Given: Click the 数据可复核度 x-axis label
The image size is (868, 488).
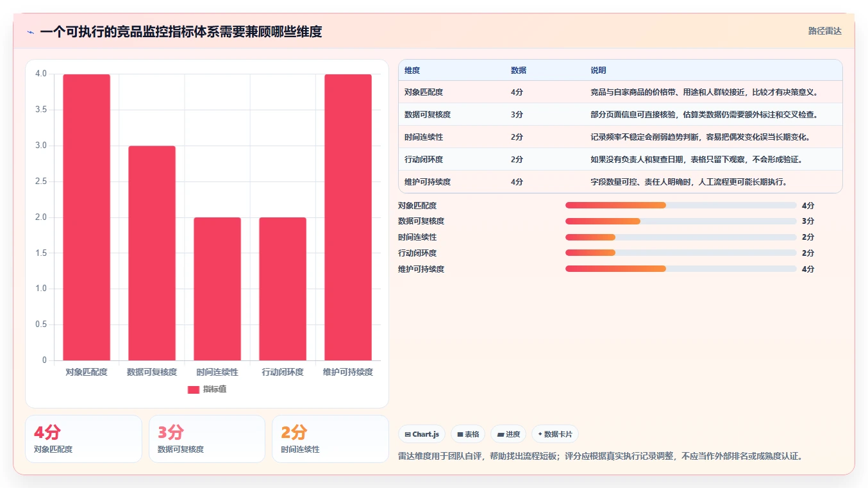Looking at the screenshot, I should [x=152, y=372].
